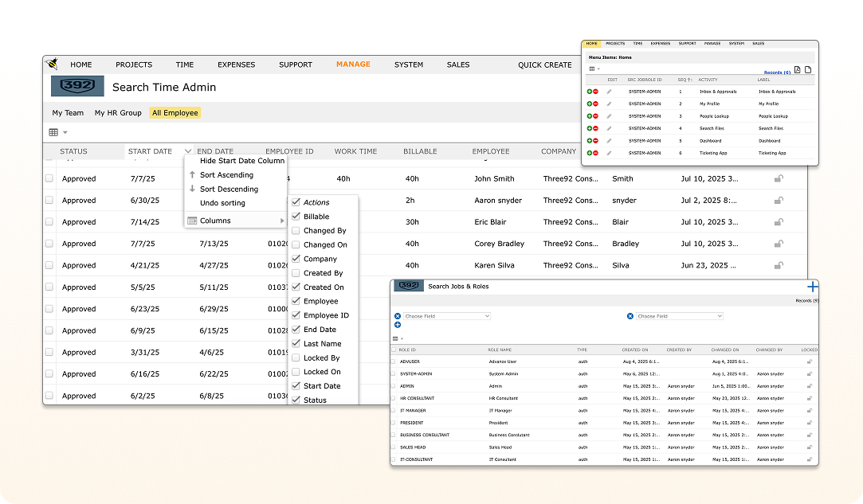Toggle the Billable column checkbox
The width and height of the screenshot is (863, 504).
coord(296,217)
